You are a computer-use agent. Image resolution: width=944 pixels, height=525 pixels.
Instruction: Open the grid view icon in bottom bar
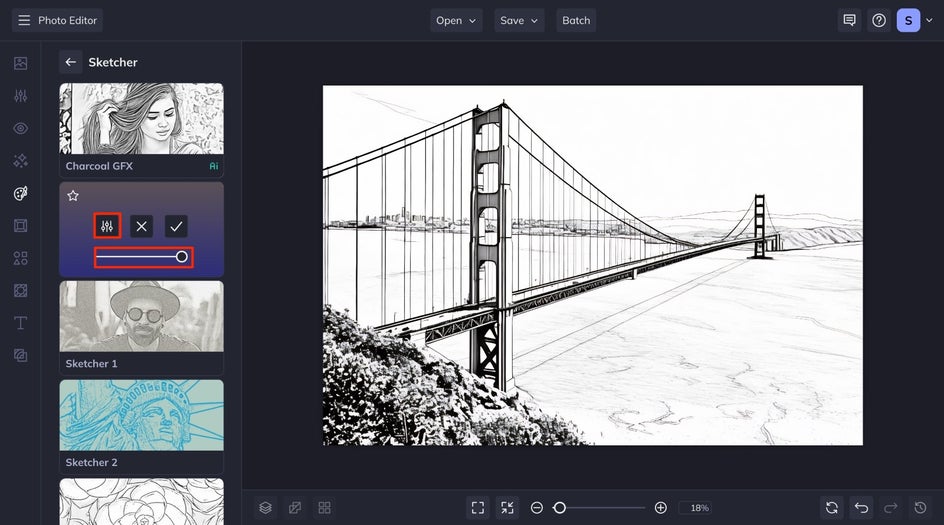pyautogui.click(x=324, y=508)
